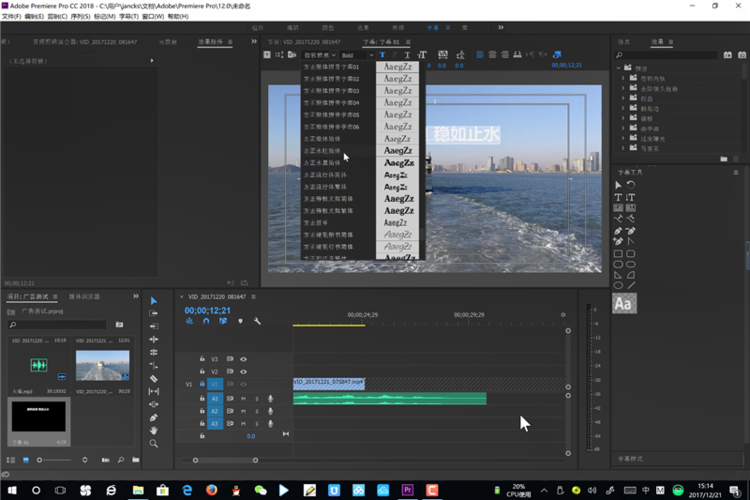Toggle V2 track output eye
This screenshot has height=500, width=750.
pyautogui.click(x=243, y=371)
